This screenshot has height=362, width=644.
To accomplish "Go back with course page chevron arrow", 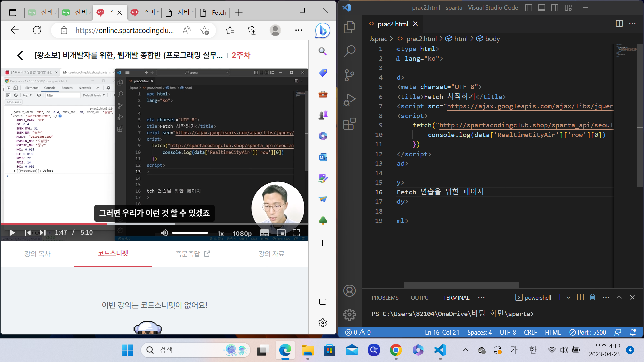I will (20, 55).
